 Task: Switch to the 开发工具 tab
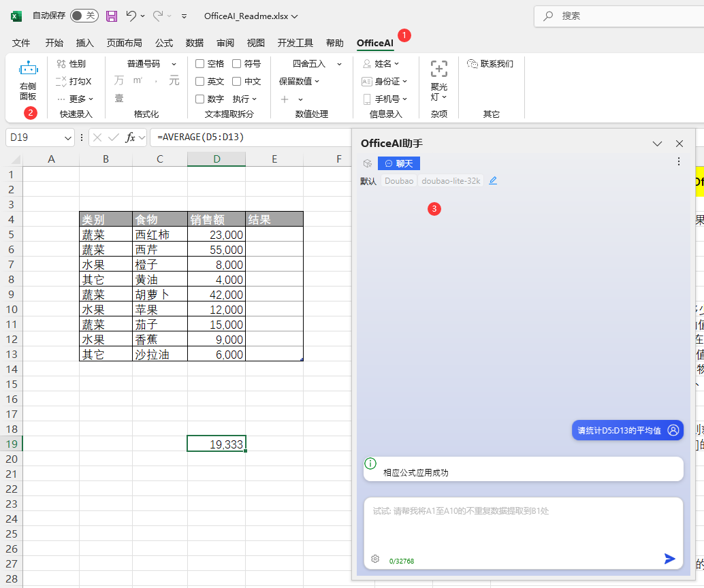[x=295, y=43]
